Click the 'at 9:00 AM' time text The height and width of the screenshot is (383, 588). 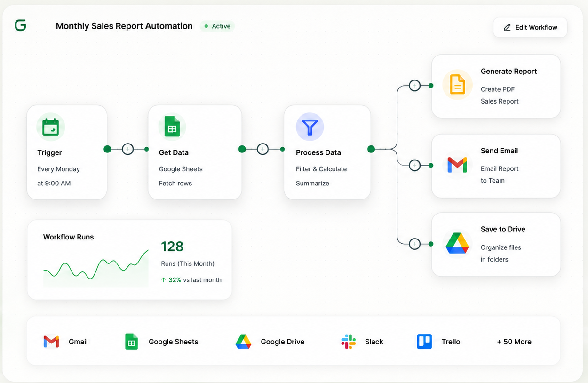[54, 184]
